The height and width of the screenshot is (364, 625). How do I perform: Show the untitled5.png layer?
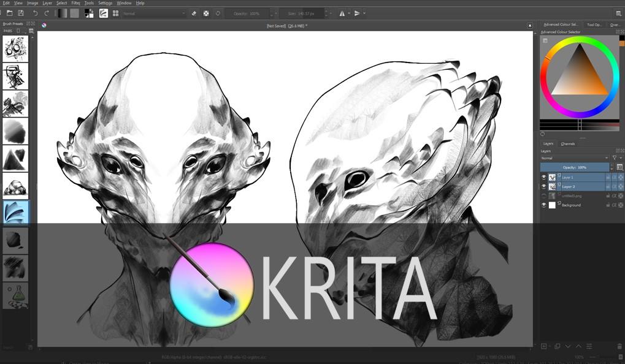[543, 196]
